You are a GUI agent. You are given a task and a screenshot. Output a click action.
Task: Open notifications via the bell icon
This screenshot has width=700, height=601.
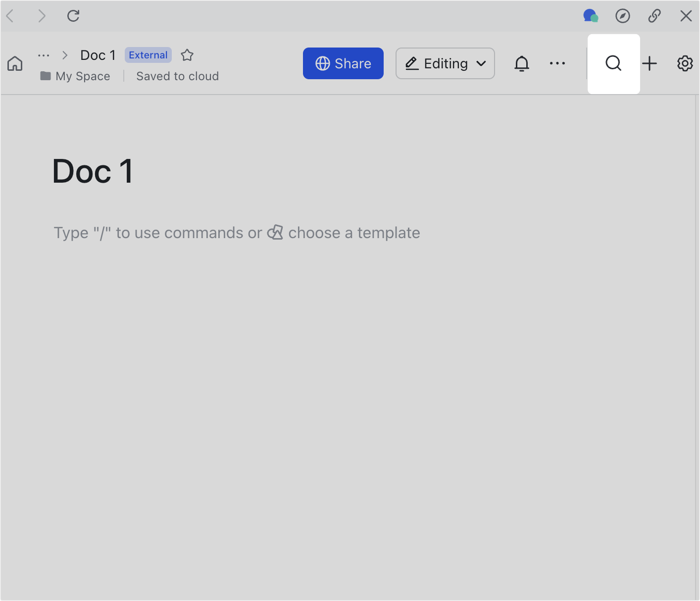click(x=521, y=63)
